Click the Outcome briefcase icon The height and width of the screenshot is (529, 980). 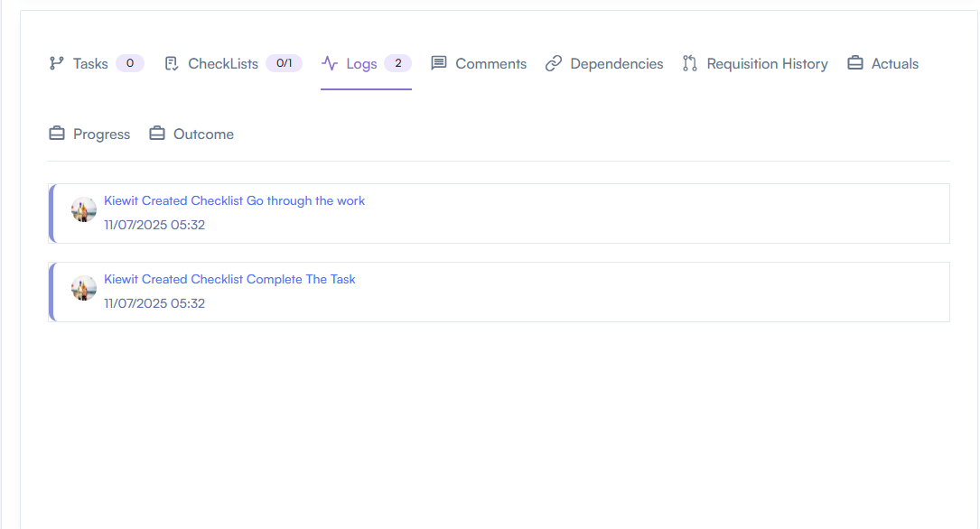(x=157, y=135)
